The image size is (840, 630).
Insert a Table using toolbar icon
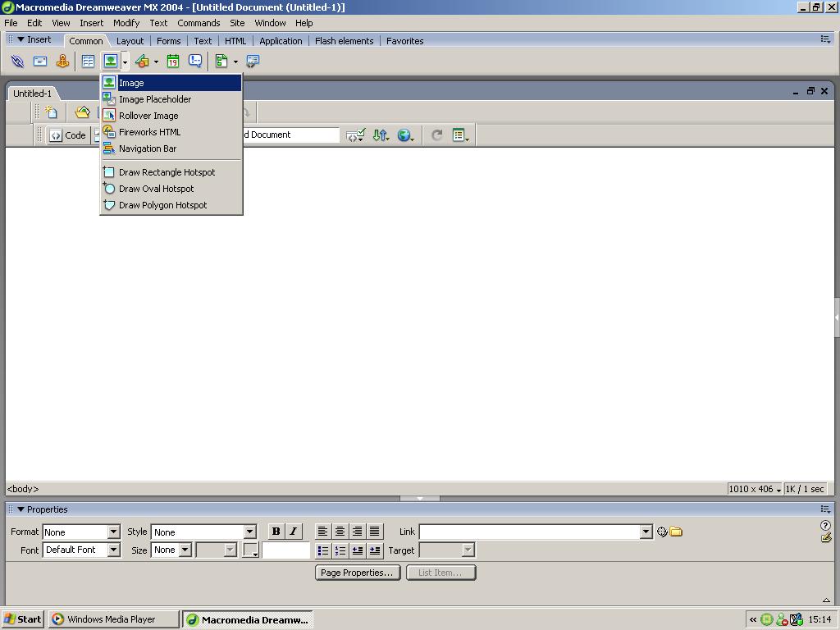click(88, 62)
